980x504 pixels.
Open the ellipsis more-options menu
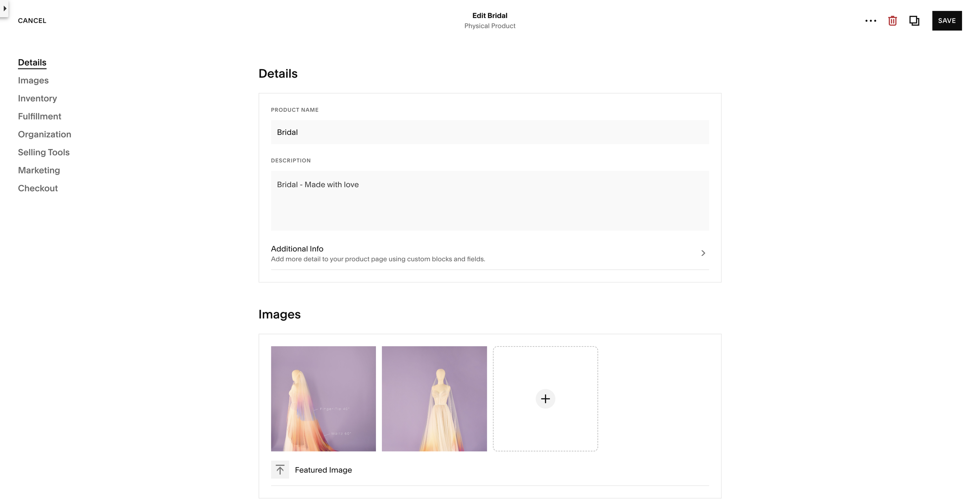coord(871,20)
